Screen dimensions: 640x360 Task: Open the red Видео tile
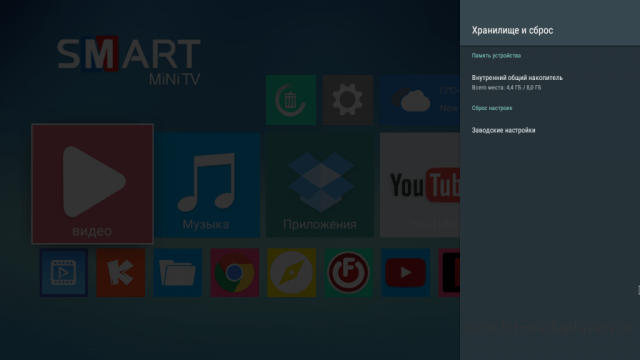[93, 184]
